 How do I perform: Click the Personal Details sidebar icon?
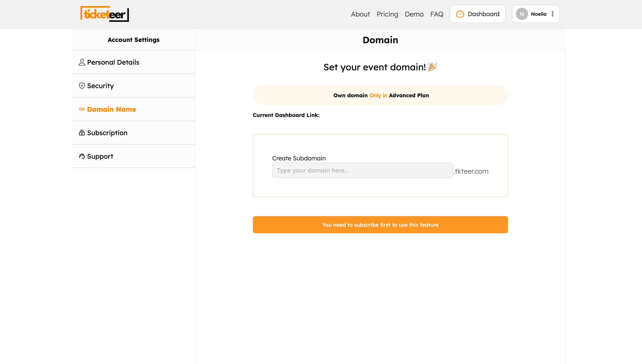click(x=82, y=62)
